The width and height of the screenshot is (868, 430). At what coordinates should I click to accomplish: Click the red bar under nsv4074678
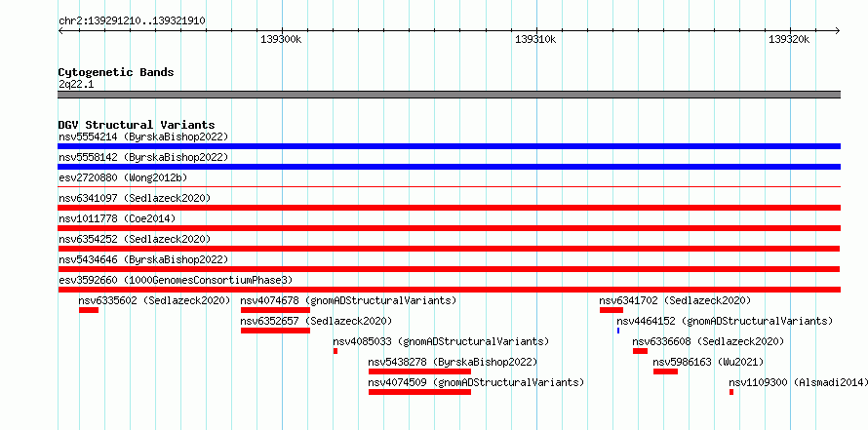[275, 310]
